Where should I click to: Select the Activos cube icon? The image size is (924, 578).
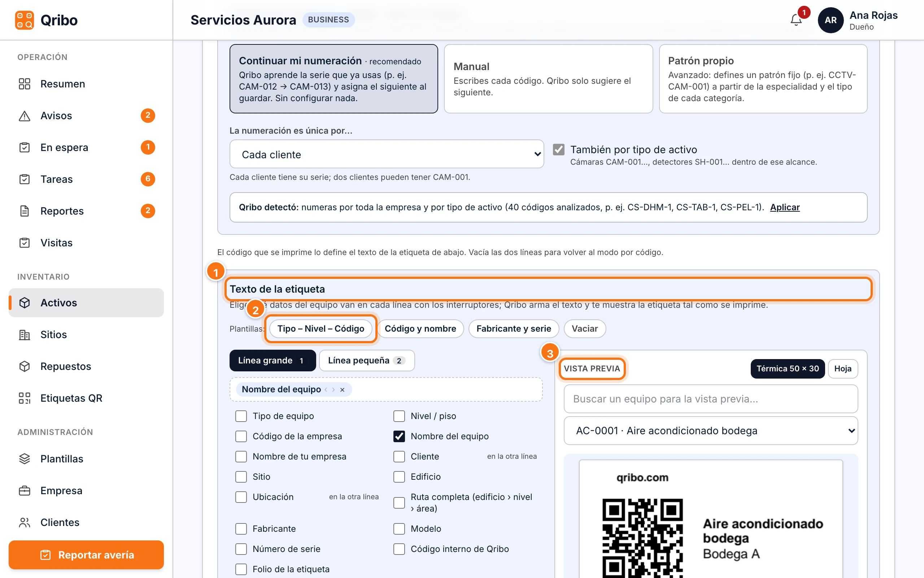click(25, 302)
